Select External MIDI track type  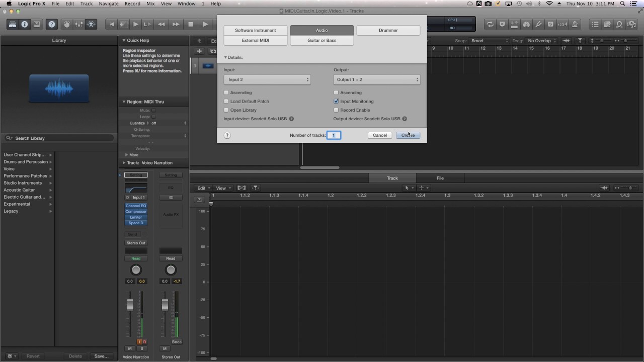[256, 40]
